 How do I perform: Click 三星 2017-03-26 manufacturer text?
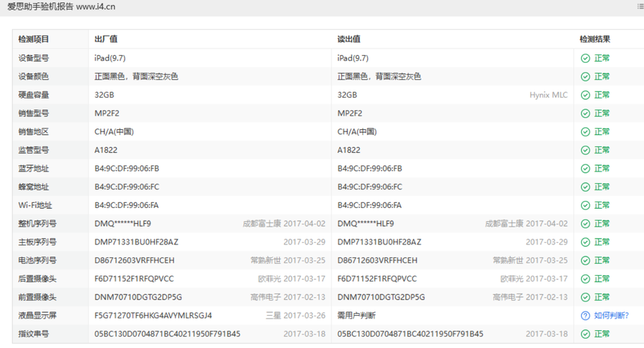[x=296, y=316]
